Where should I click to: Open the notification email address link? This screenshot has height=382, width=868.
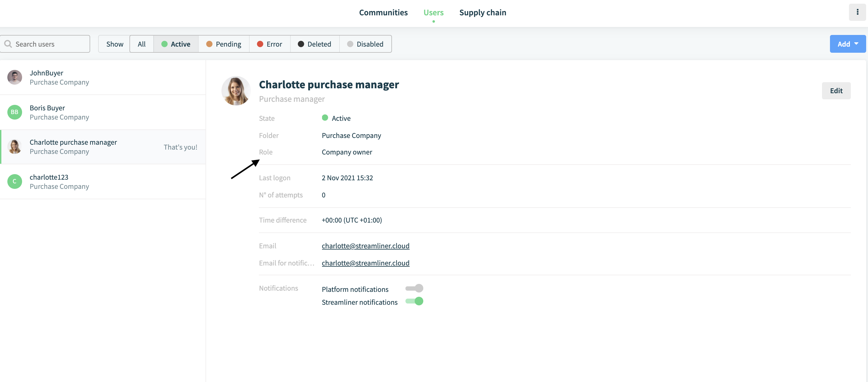click(x=365, y=263)
